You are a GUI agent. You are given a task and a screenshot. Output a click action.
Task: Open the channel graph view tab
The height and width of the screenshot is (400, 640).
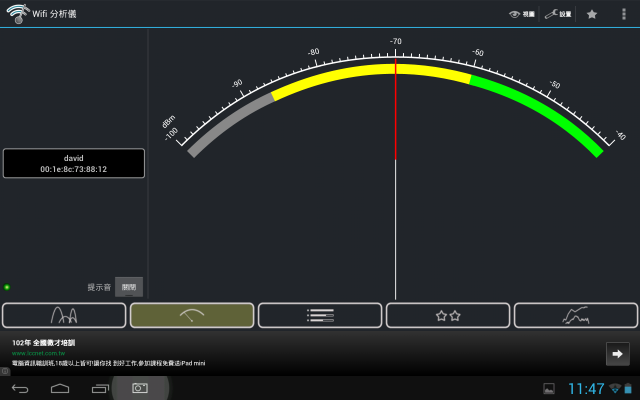pos(64,315)
